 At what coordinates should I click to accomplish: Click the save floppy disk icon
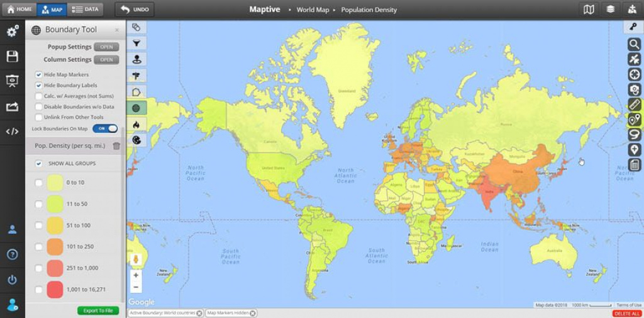click(12, 57)
